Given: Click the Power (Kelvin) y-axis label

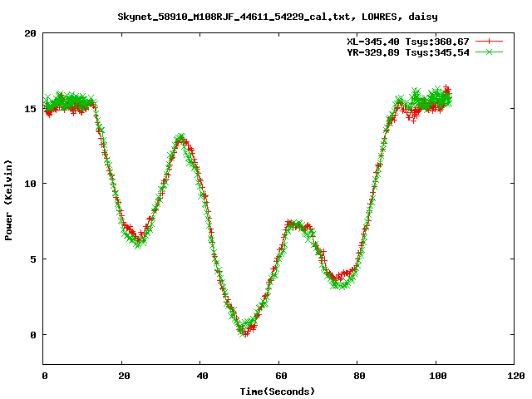Looking at the screenshot, I should [8, 199].
